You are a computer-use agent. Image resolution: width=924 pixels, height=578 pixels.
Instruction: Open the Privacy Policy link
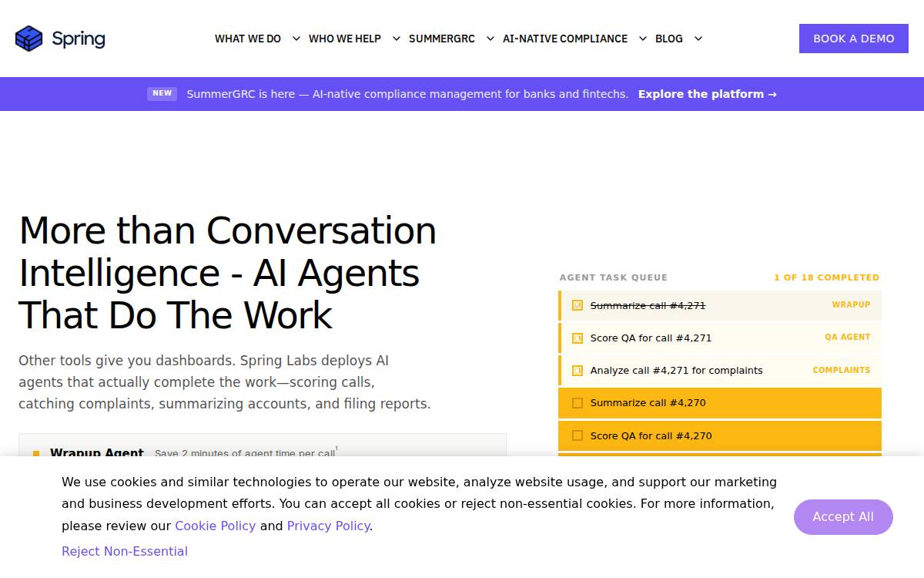pos(328,526)
